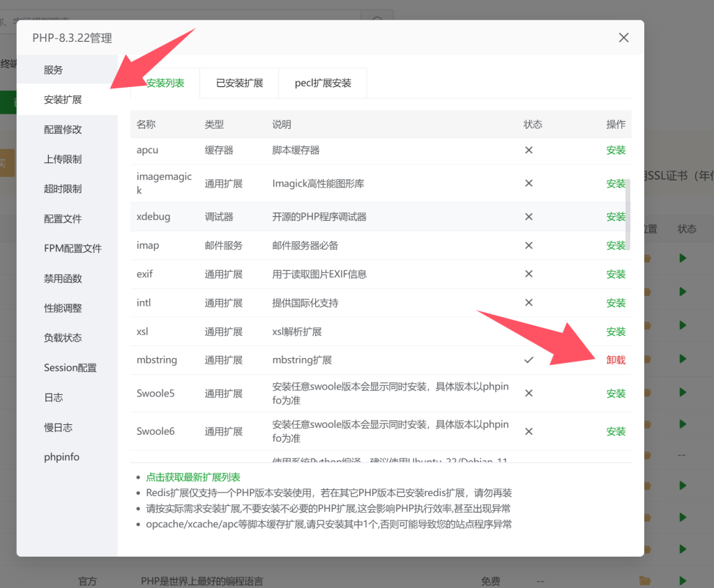
Task: Install the Swoole6 extension
Action: coord(616,431)
